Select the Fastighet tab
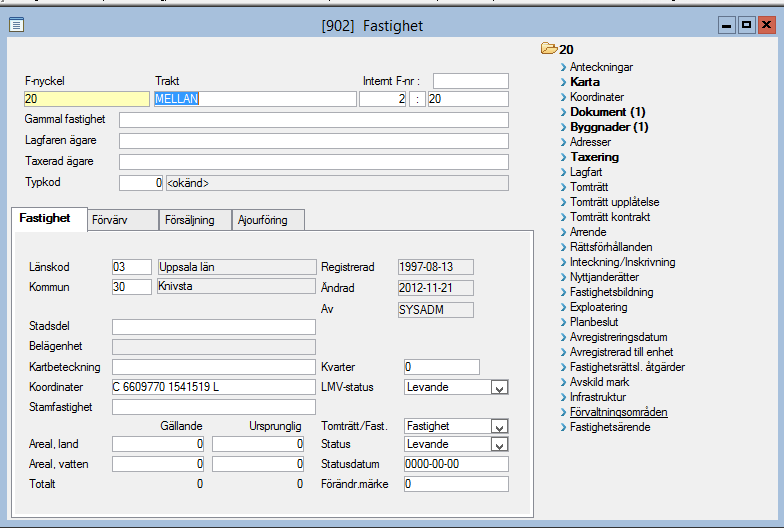Screen dimensions: 784x528 (50, 219)
